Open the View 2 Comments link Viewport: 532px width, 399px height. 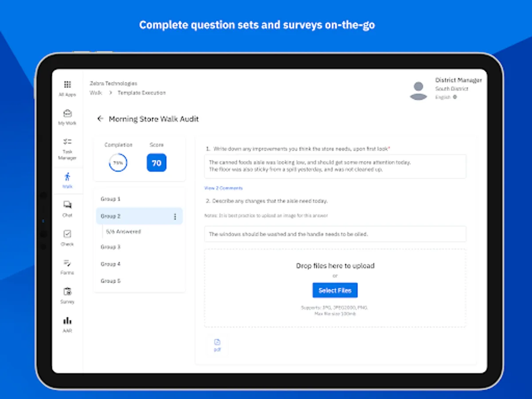click(223, 188)
